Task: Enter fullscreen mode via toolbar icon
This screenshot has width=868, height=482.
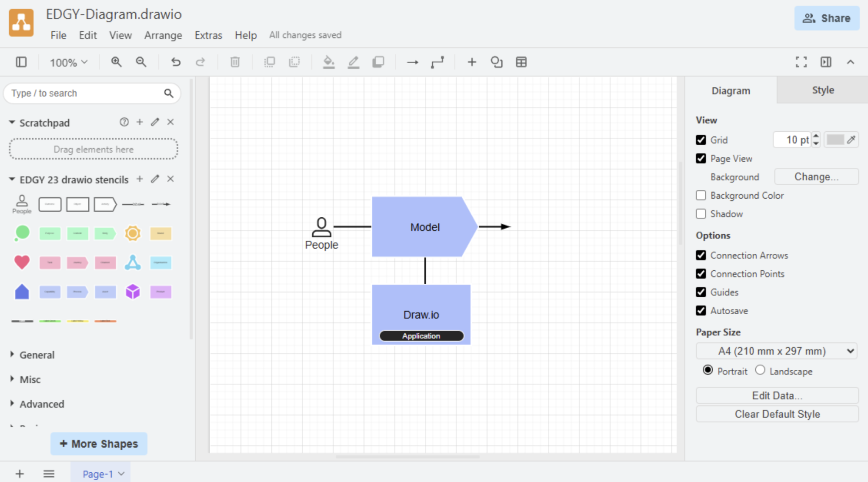Action: coord(801,62)
